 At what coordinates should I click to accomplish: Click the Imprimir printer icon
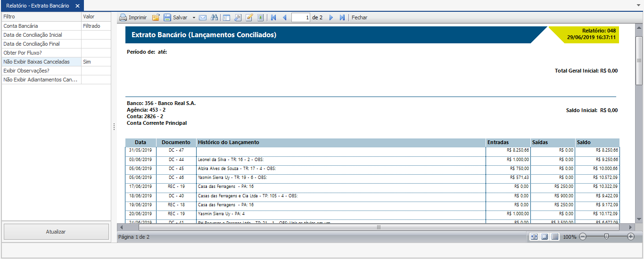[x=123, y=18]
